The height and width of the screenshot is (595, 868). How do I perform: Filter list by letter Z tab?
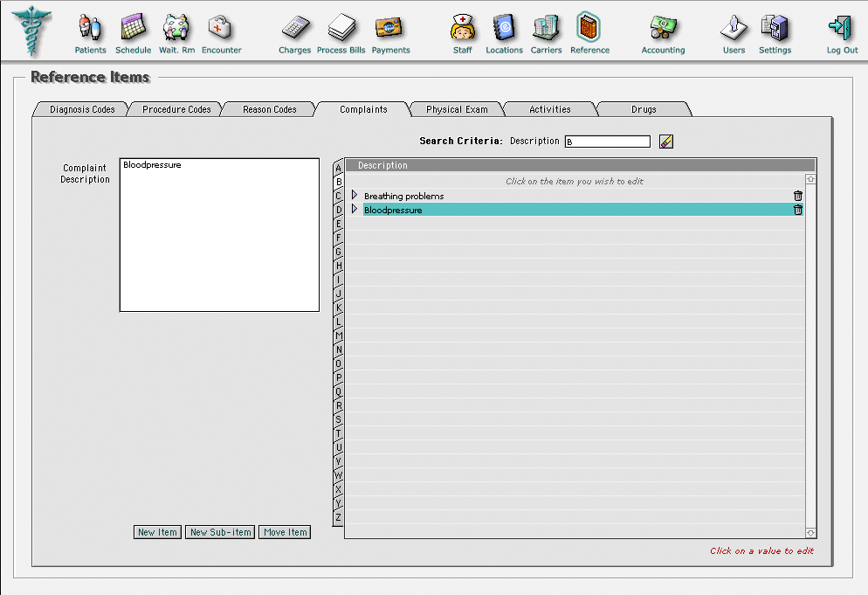coord(338,518)
